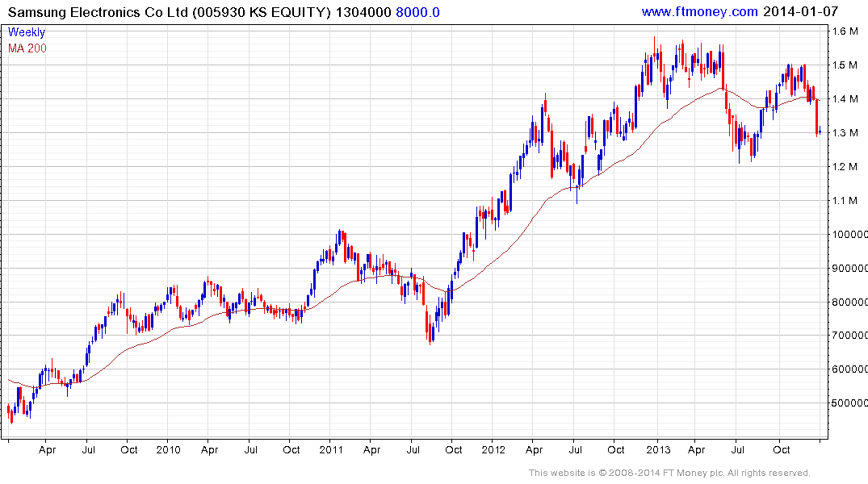Click the blue change value 8000.0
The height and width of the screenshot is (484, 868).
[x=418, y=12]
